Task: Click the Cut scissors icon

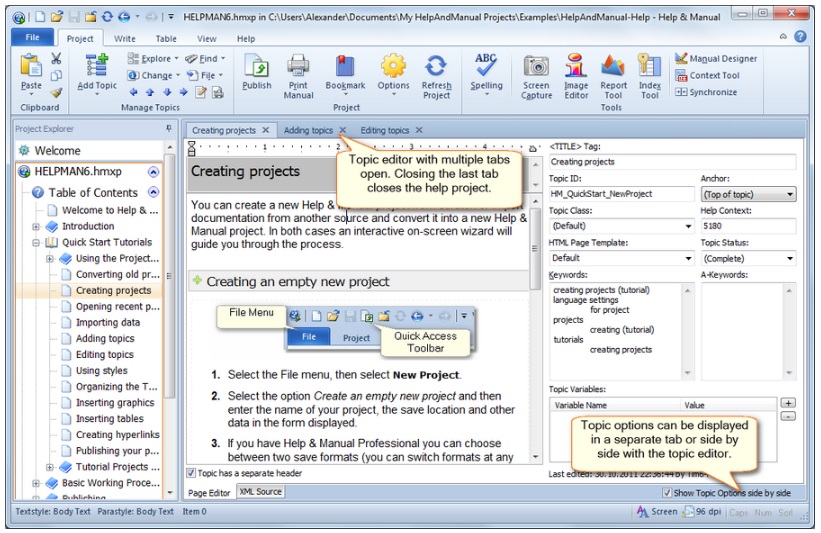Action: click(56, 58)
